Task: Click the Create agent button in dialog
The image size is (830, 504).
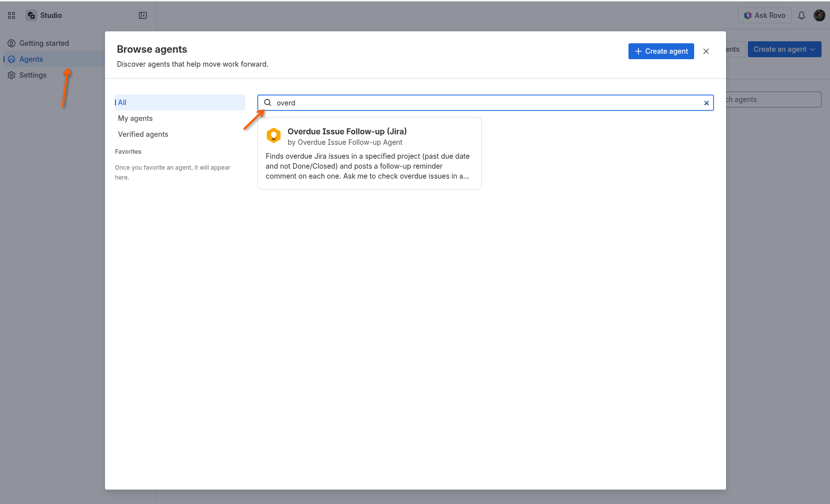Action: coord(661,51)
